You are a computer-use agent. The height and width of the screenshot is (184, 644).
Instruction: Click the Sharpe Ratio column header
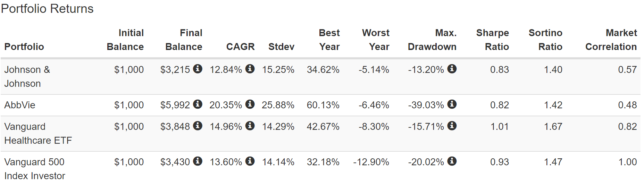click(x=492, y=40)
